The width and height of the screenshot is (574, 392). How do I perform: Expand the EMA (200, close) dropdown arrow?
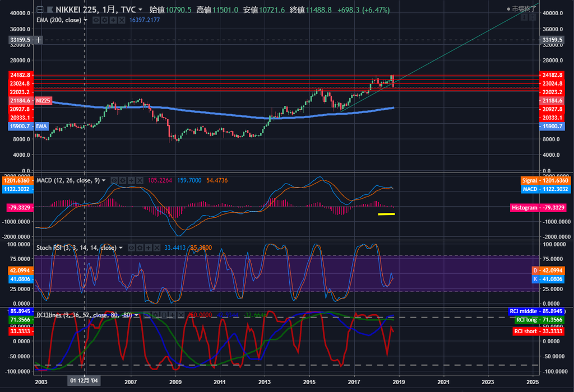point(85,20)
